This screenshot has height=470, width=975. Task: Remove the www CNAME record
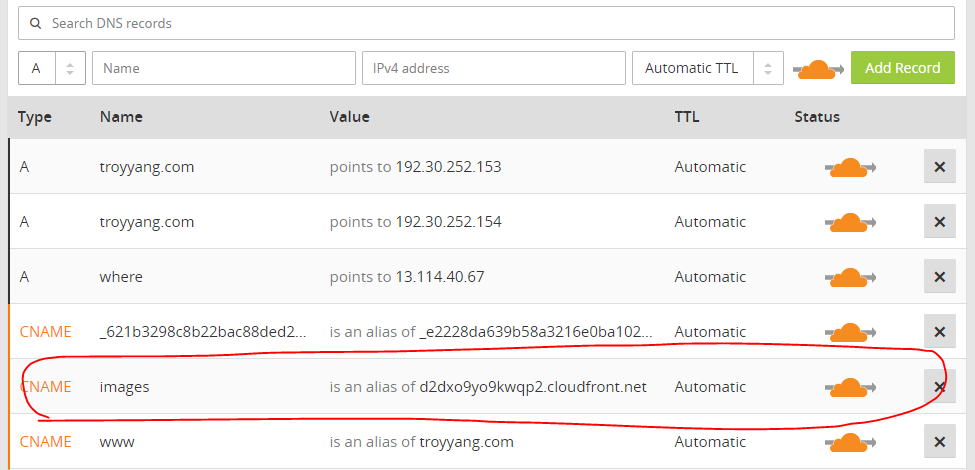939,442
